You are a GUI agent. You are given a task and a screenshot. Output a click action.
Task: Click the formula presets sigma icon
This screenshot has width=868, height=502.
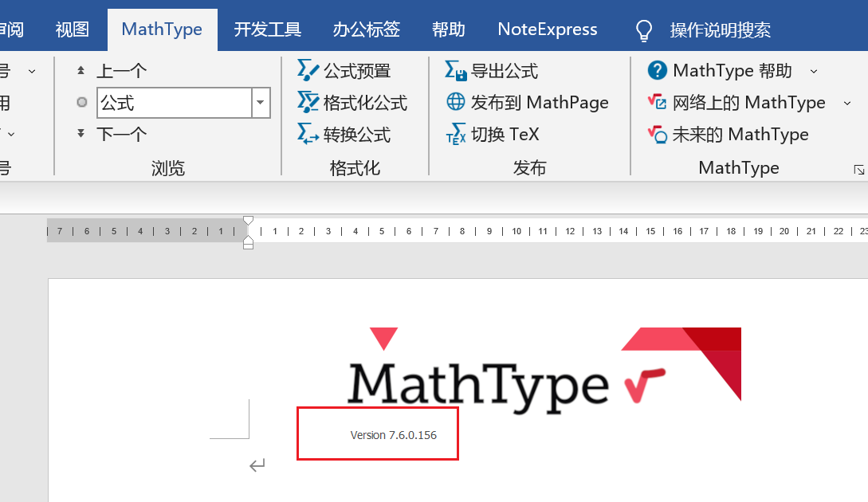coord(308,70)
